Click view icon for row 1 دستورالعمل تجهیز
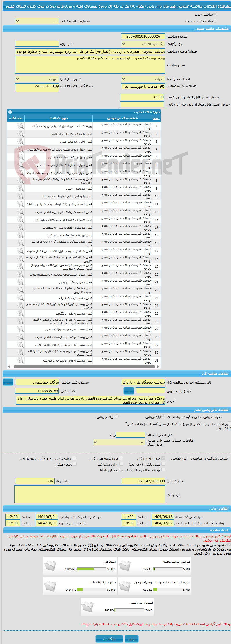 tap(20, 126)
